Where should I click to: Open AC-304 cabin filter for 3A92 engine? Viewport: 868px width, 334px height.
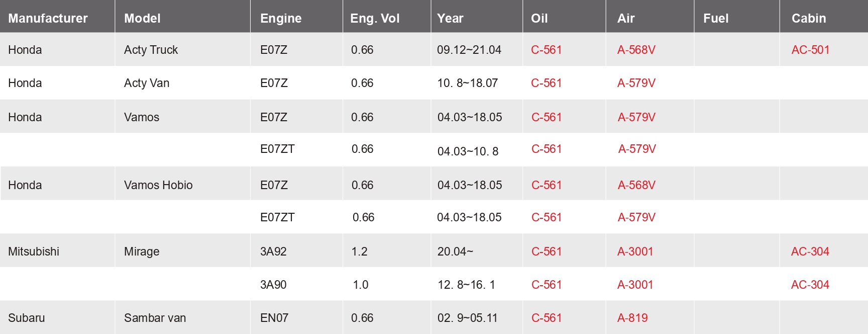[x=810, y=252]
